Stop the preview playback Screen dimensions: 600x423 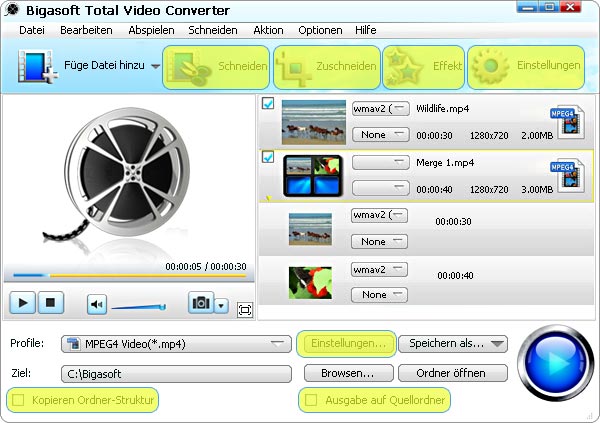click(51, 303)
